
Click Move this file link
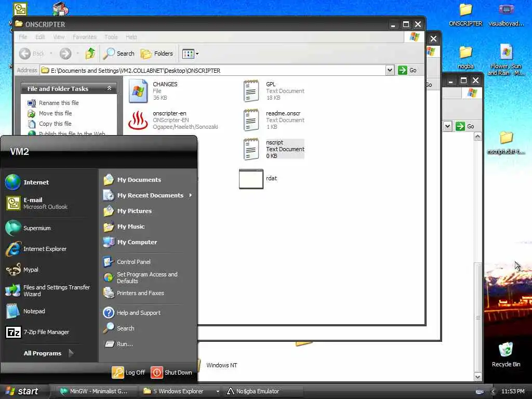55,113
